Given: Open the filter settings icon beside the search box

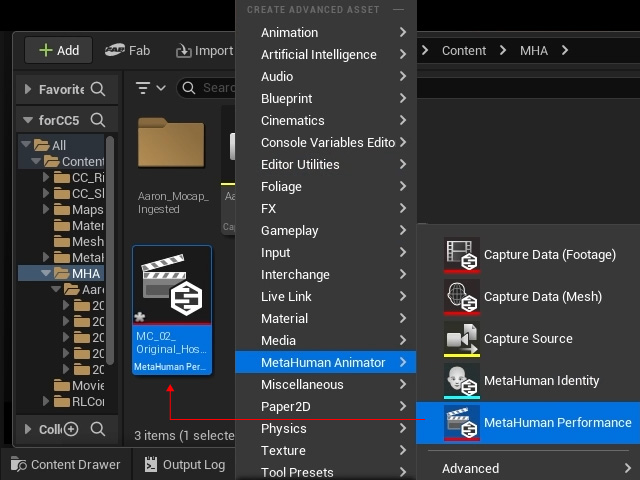Looking at the screenshot, I should (151, 88).
